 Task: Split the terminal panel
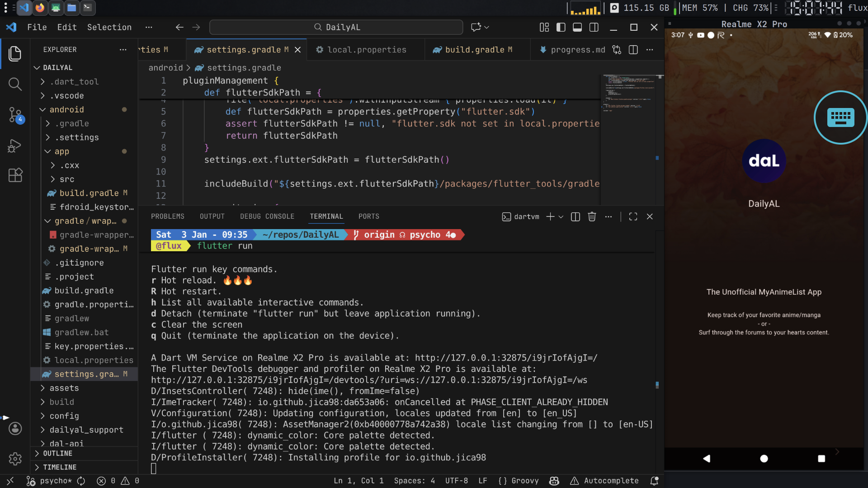(575, 217)
